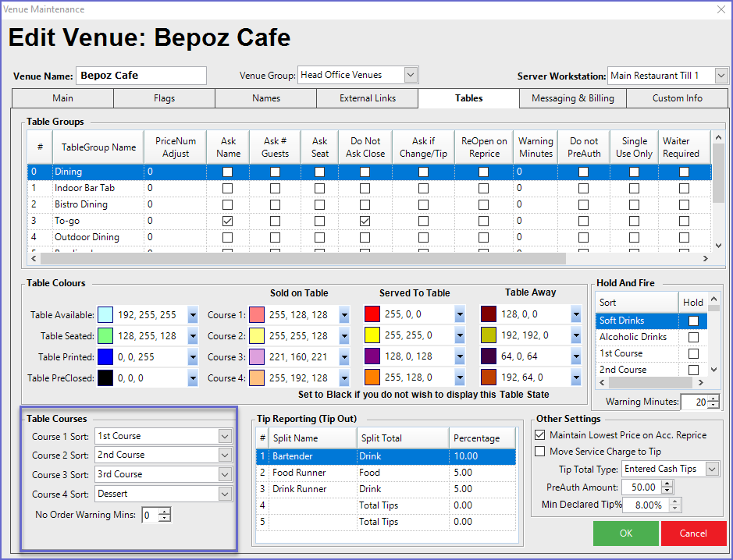
Task: Click the PreAuth Amount field
Action: [x=642, y=487]
